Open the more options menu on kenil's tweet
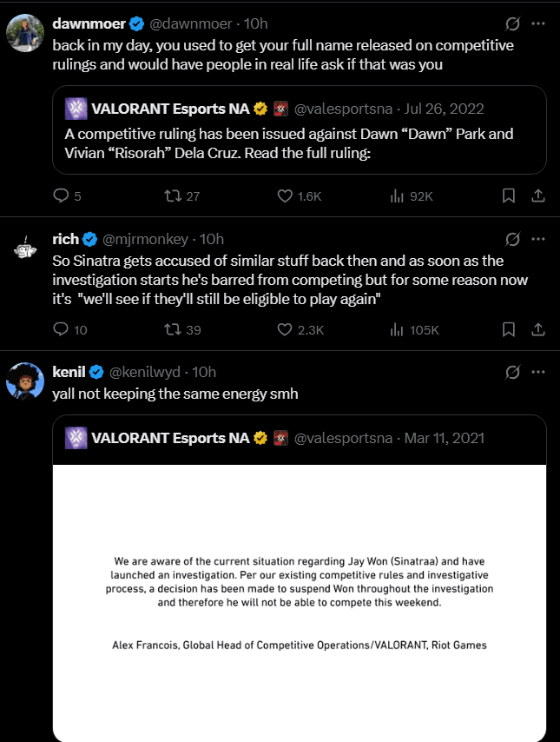This screenshot has width=560, height=742. [x=538, y=371]
